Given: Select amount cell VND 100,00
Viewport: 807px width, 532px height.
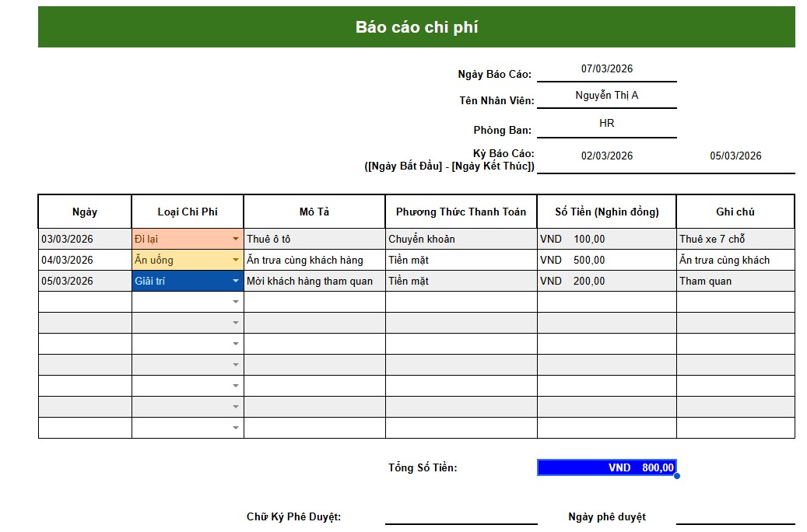Looking at the screenshot, I should click(607, 239).
